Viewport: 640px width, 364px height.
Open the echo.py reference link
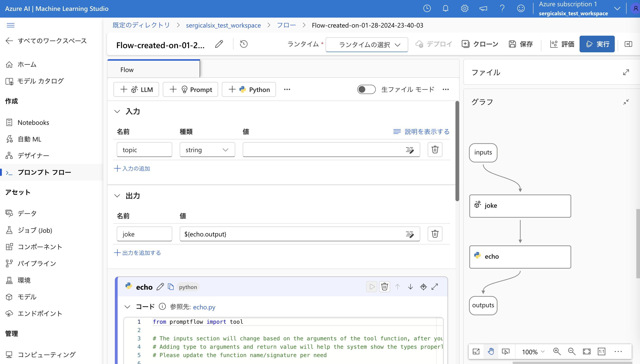[x=204, y=307]
